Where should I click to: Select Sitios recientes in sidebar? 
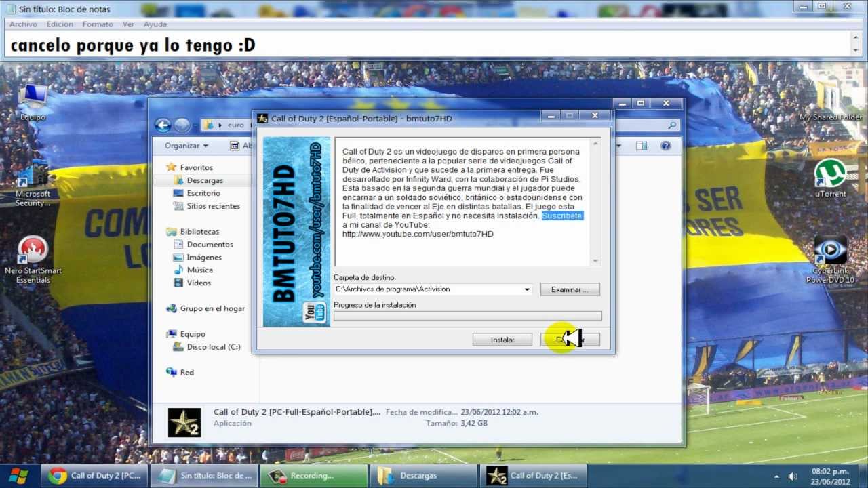point(214,206)
